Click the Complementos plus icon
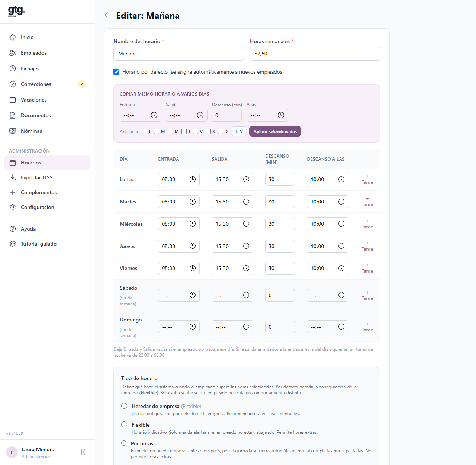This screenshot has height=465, width=476. [x=13, y=192]
